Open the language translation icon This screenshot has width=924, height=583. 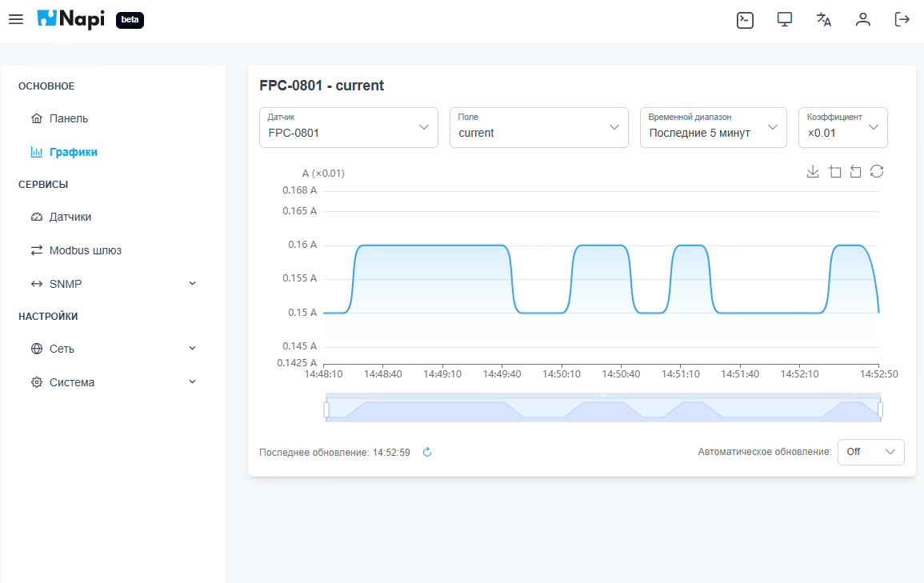[823, 20]
